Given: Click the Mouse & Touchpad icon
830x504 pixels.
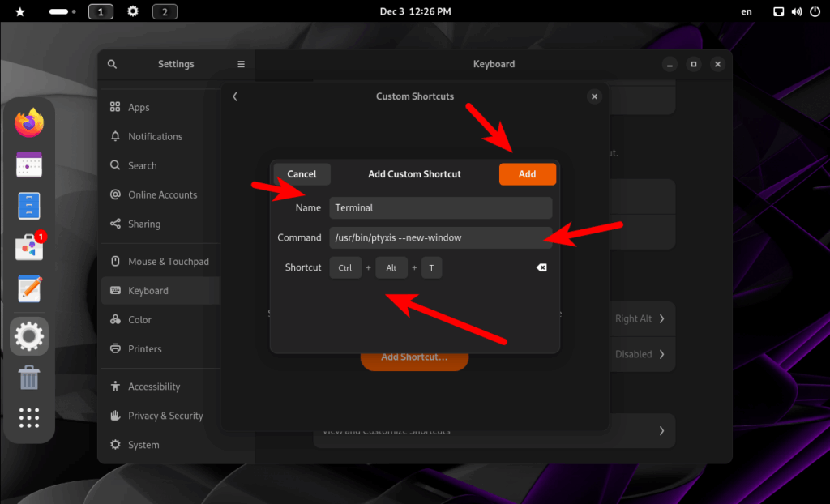Looking at the screenshot, I should point(115,261).
